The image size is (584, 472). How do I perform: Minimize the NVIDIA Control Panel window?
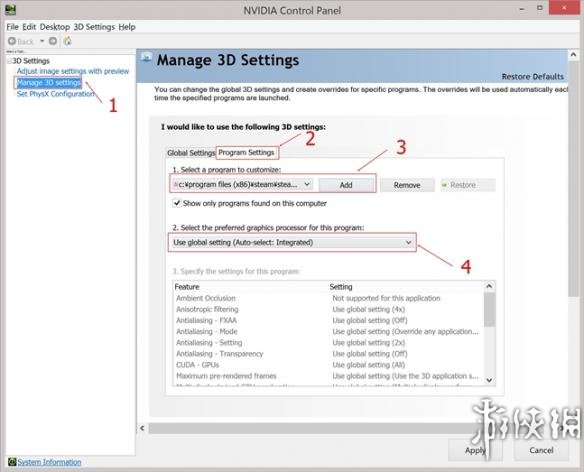[522, 8]
